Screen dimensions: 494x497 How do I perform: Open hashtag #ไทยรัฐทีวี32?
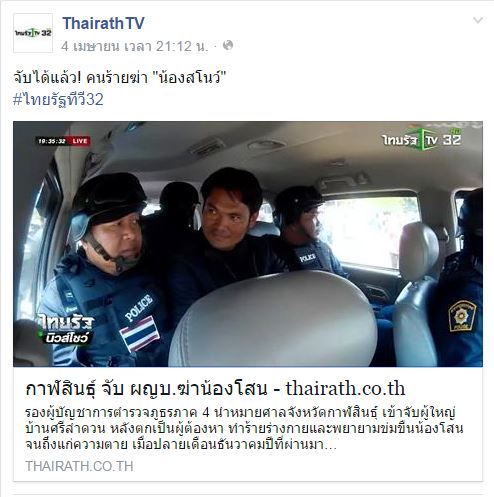pos(58,99)
